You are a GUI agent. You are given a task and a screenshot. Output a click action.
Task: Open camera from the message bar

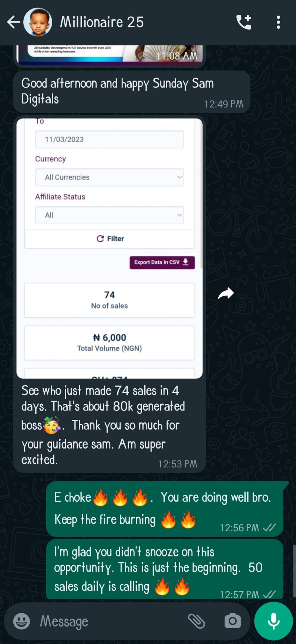coord(232,621)
